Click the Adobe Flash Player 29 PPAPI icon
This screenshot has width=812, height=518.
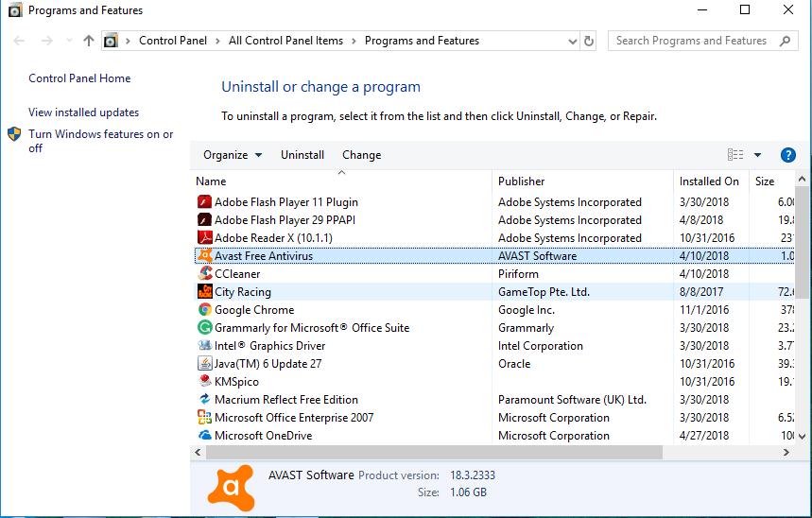click(204, 219)
